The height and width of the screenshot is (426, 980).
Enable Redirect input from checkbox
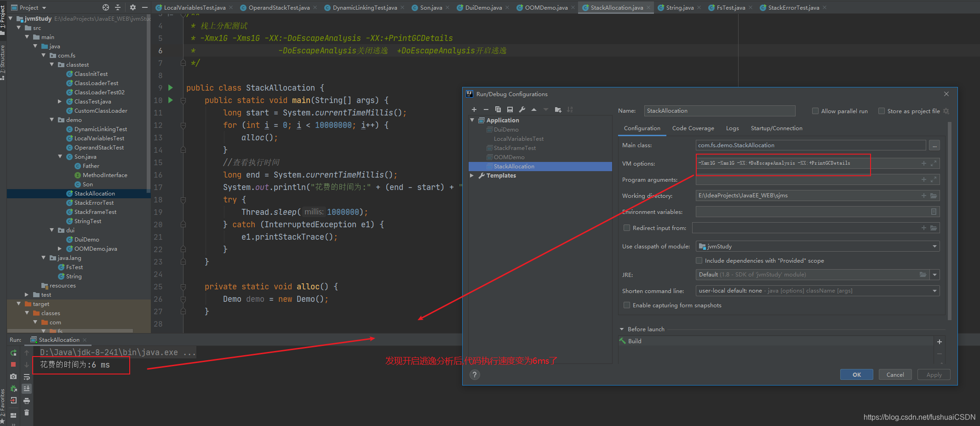[x=627, y=228]
